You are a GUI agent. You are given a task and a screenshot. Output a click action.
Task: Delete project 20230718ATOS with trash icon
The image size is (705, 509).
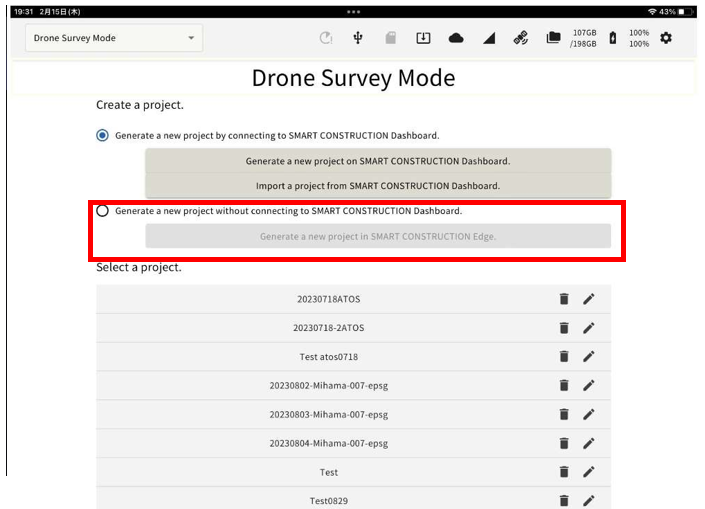pos(564,299)
